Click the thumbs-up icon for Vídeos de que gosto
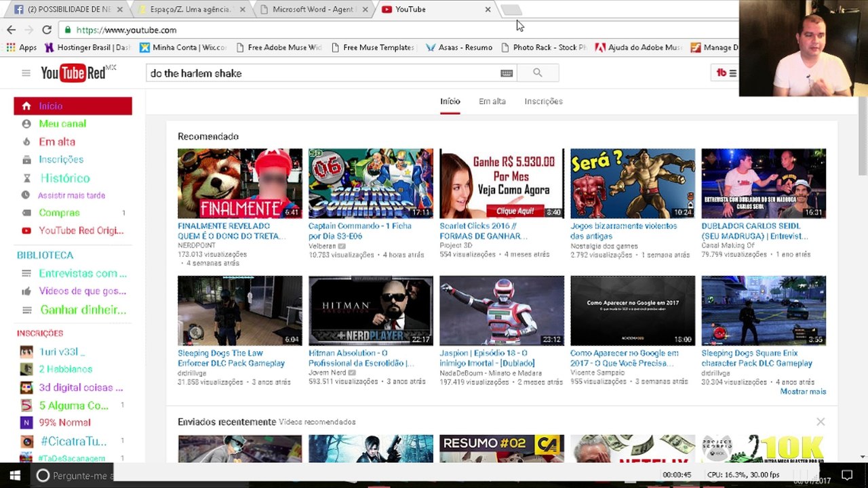Viewport: 868px width, 488px height. [26, 291]
